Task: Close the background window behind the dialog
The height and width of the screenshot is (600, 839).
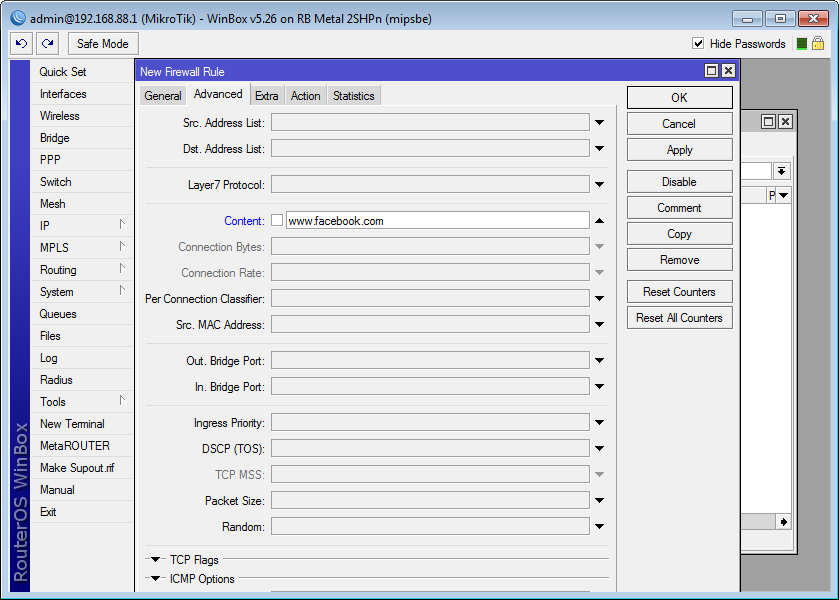Action: tap(785, 121)
